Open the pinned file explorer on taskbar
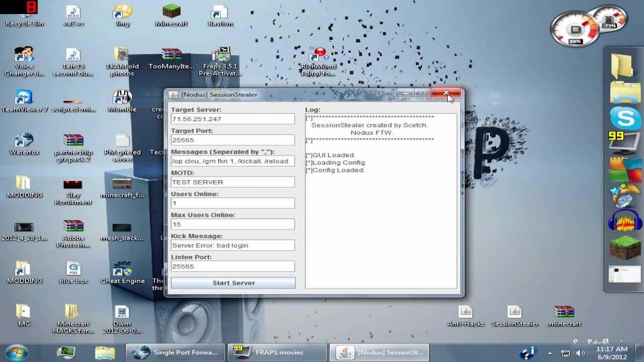 pos(105,353)
